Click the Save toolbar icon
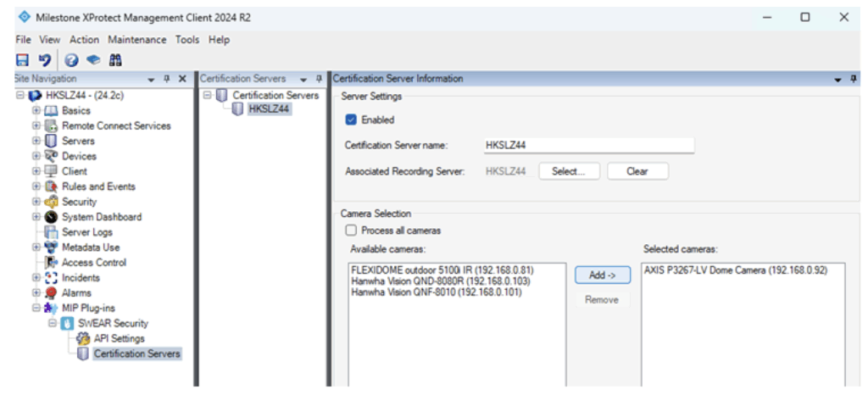Screen dimensions: 868x406 coord(24,60)
